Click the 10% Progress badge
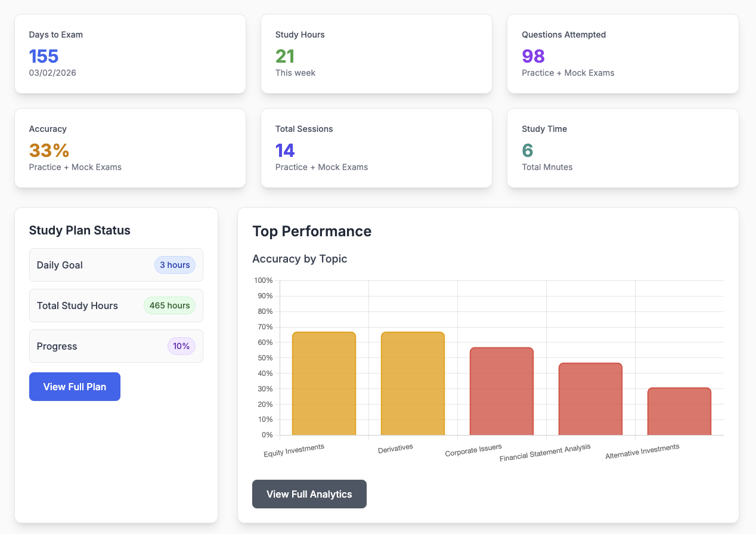The image size is (756, 534). click(x=181, y=346)
